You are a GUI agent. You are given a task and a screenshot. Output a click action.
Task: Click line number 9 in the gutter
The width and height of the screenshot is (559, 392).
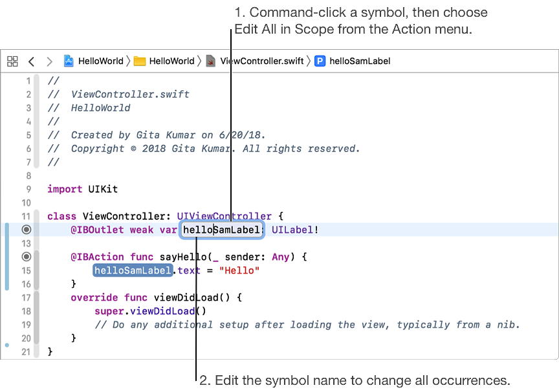tap(28, 190)
